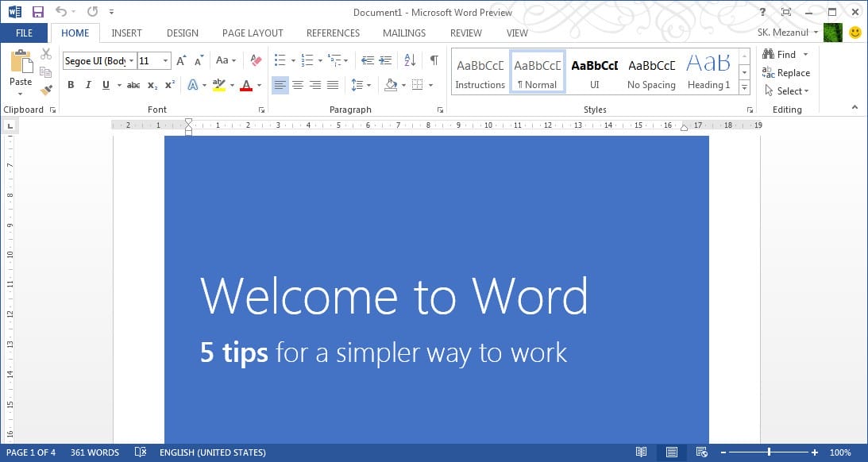Clear all formatting eraser icon
Image resolution: width=868 pixels, height=462 pixels.
(256, 60)
